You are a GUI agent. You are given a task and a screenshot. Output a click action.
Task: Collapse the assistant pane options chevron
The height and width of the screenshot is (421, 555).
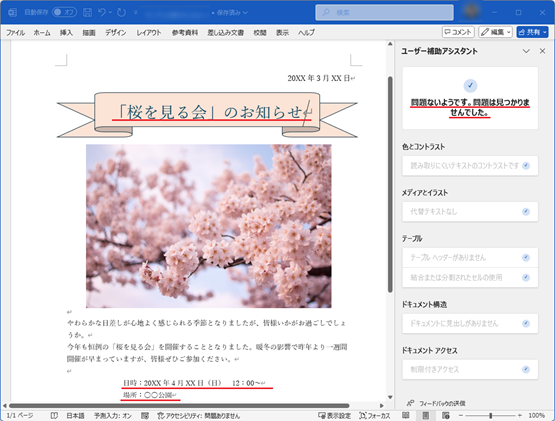pos(526,51)
